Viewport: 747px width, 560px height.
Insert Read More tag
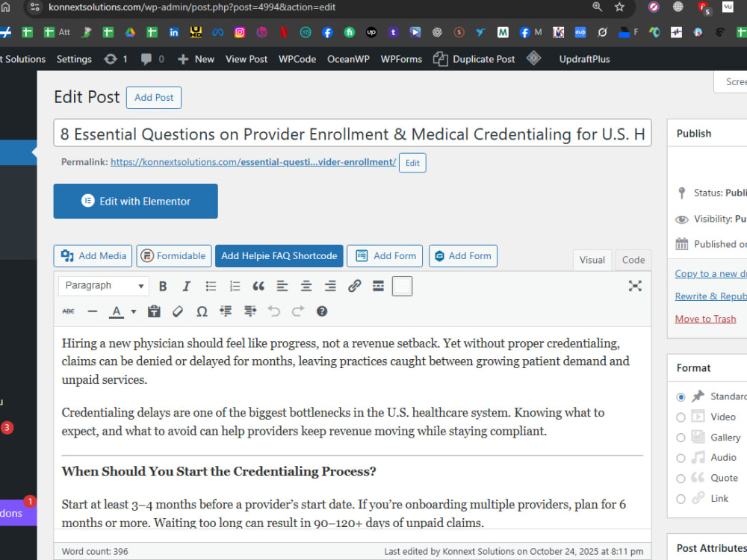[378, 286]
